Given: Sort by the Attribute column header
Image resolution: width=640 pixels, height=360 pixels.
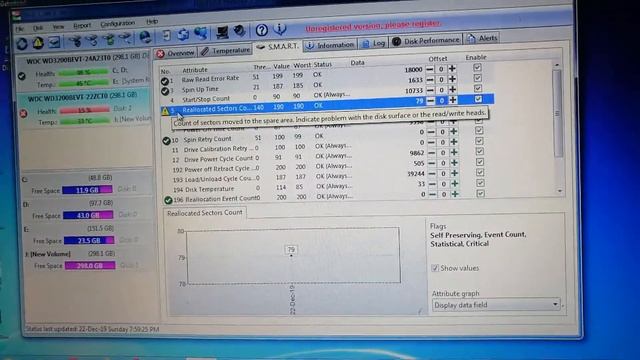Looking at the screenshot, I should (x=195, y=70).
